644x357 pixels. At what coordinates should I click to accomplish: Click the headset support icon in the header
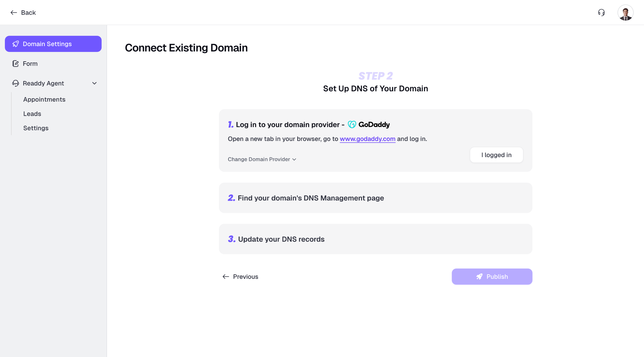(x=601, y=12)
